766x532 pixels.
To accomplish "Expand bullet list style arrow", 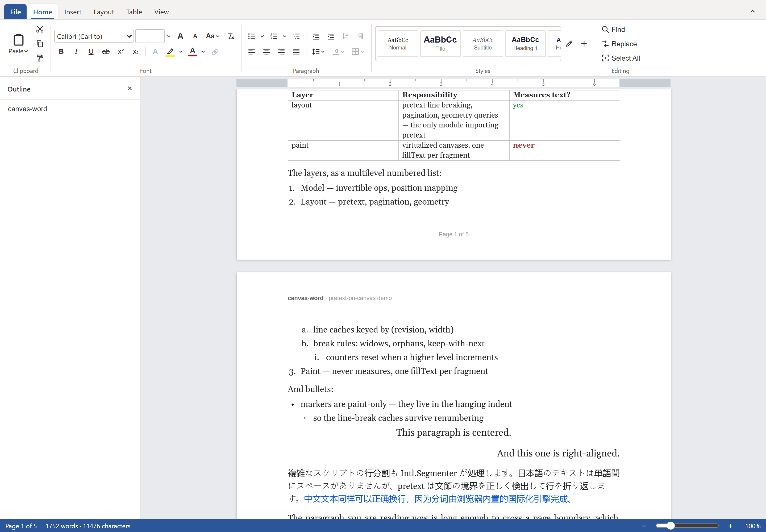I will (262, 36).
